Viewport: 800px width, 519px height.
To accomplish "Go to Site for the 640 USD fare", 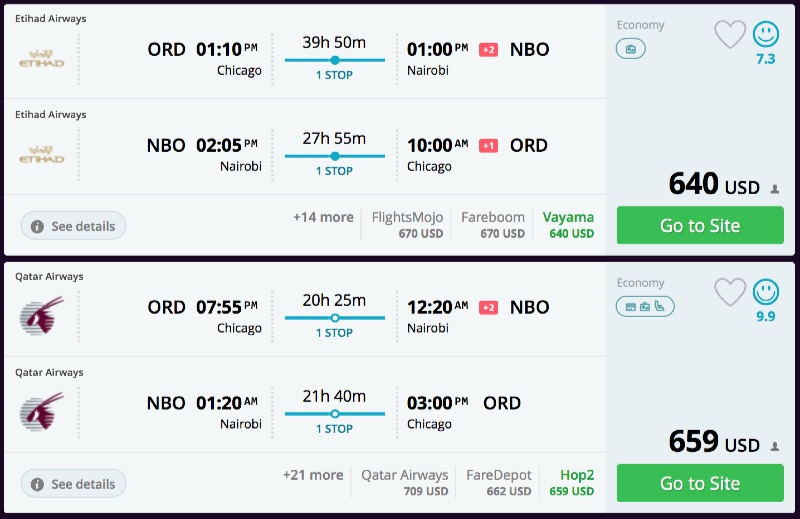I will point(699,225).
